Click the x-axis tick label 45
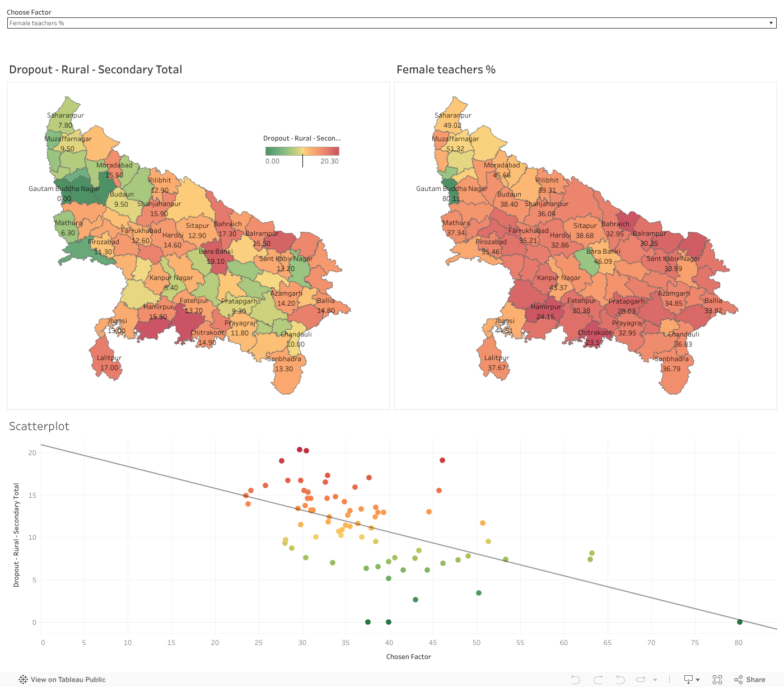The height and width of the screenshot is (687, 784). 433,643
